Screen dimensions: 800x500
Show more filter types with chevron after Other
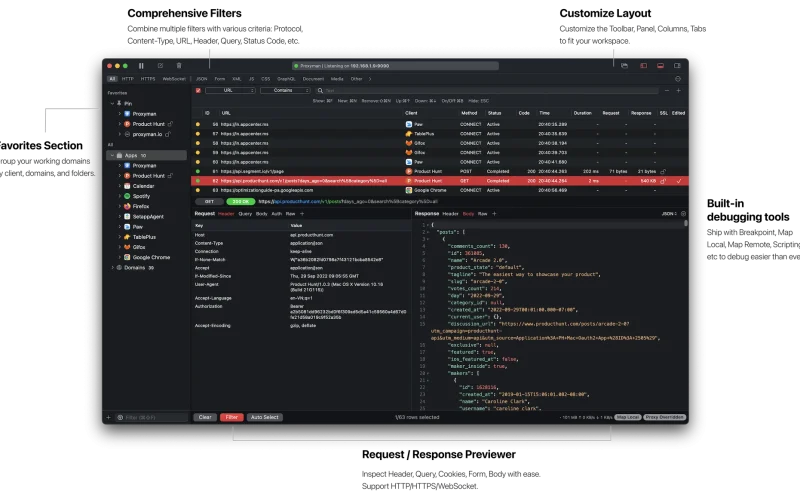[370, 79]
